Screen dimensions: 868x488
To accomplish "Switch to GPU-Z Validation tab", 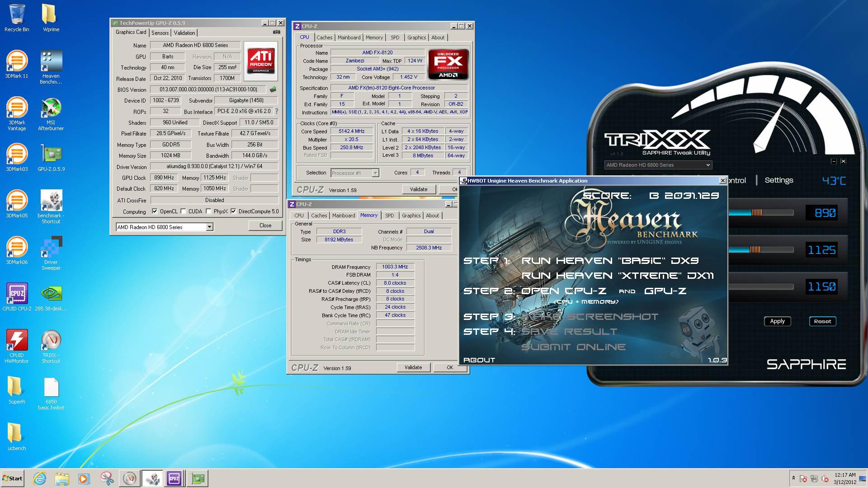I will tap(184, 33).
